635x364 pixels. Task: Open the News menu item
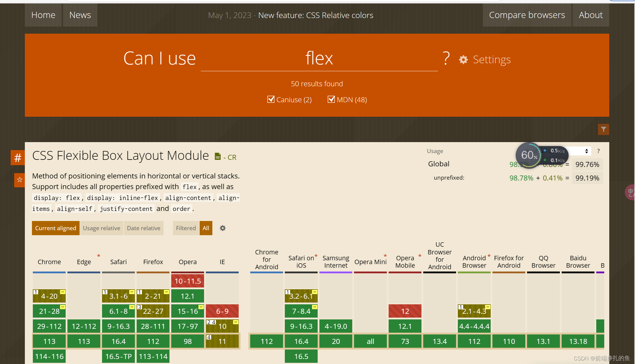click(x=80, y=15)
